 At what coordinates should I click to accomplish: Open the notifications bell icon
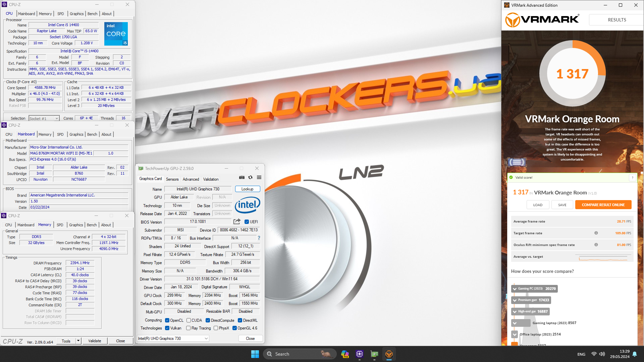point(635,354)
